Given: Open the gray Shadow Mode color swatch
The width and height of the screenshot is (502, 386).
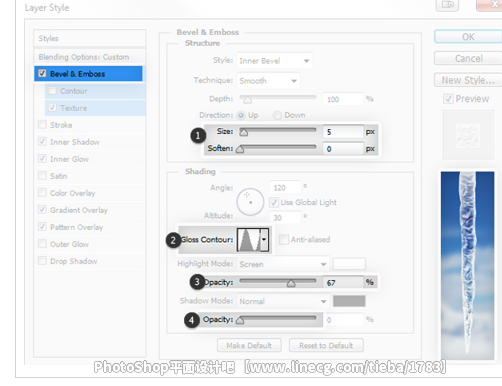Looking at the screenshot, I should click(349, 301).
